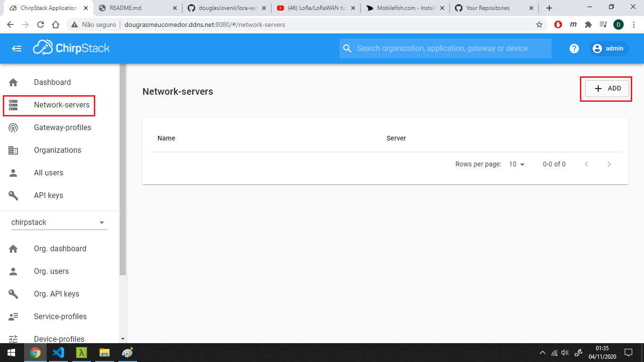Expand the chirpstack organization dropdown
The image size is (644, 362).
tap(59, 222)
